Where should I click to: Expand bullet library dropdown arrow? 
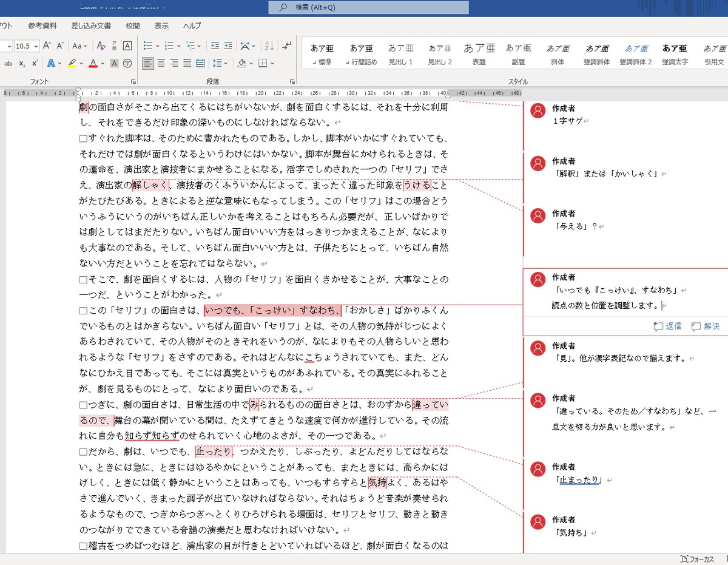pyautogui.click(x=157, y=46)
